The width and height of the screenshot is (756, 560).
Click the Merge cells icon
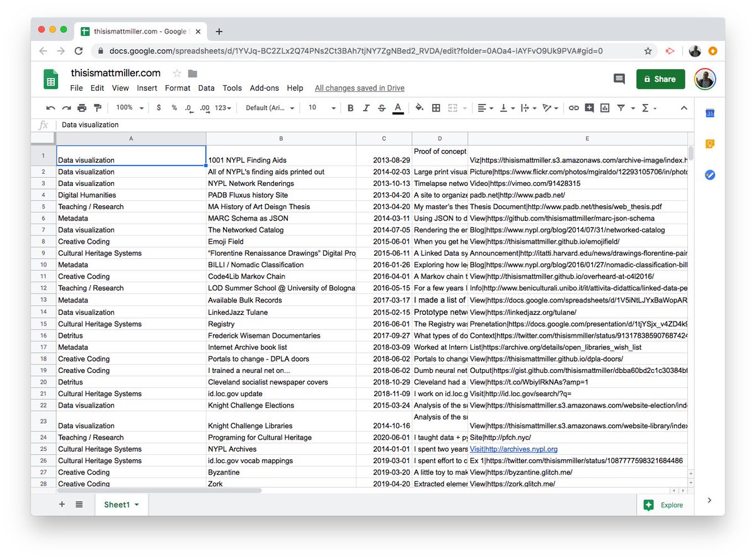point(453,108)
